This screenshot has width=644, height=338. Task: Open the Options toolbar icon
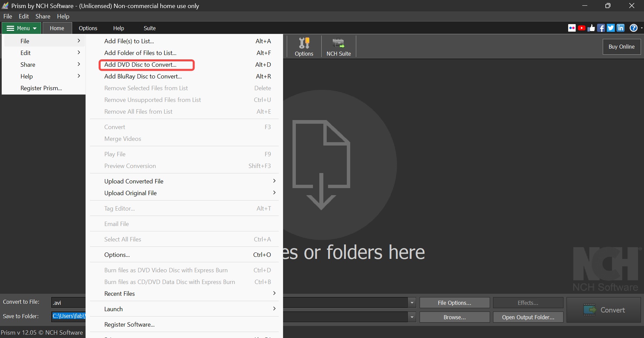tap(304, 46)
